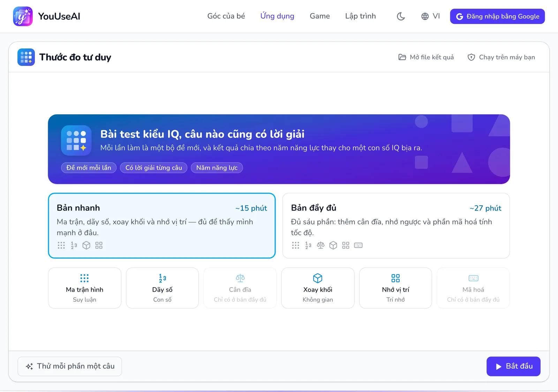Click the Xoay khối section card
The width and height of the screenshot is (558, 392).
(318, 288)
